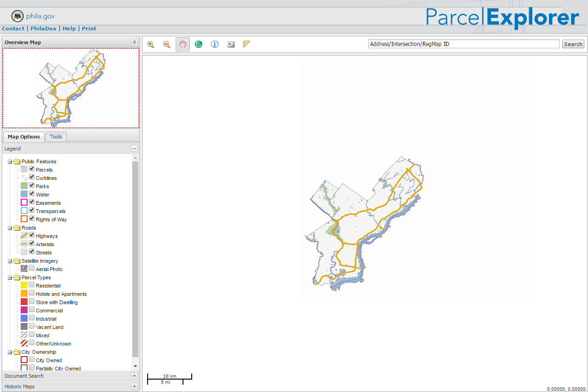Enable the Aerial Photo checkbox
The width and height of the screenshot is (588, 392).
coord(32,268)
